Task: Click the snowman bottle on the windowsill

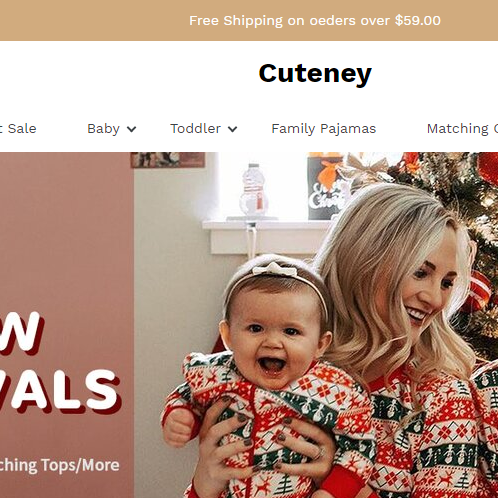Action: coord(254,191)
